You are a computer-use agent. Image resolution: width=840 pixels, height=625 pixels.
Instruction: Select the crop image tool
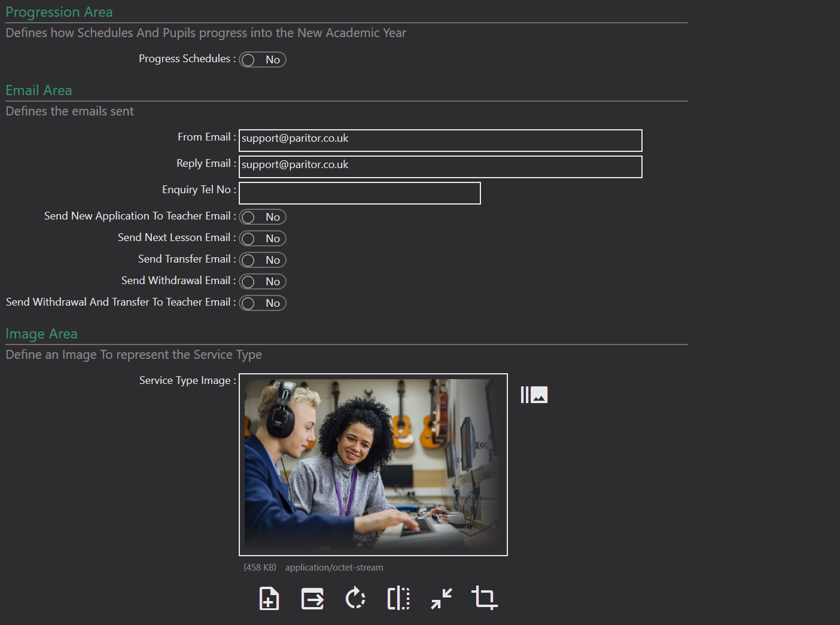[x=485, y=598]
